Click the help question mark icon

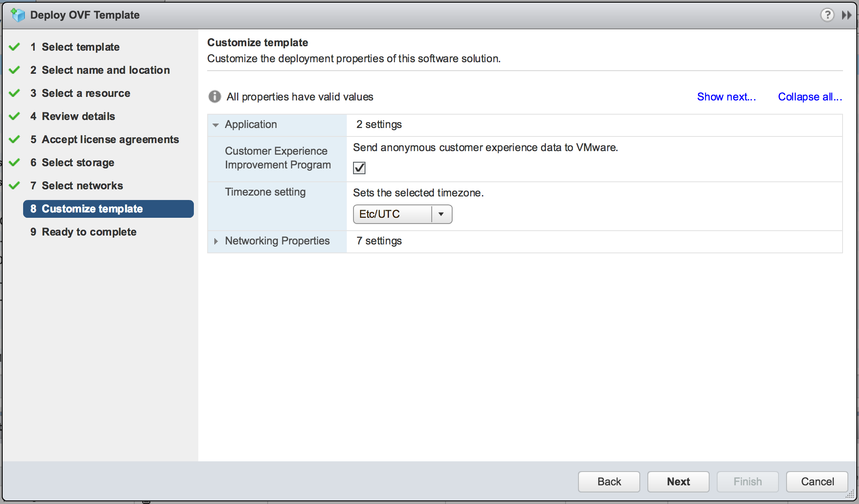827,15
